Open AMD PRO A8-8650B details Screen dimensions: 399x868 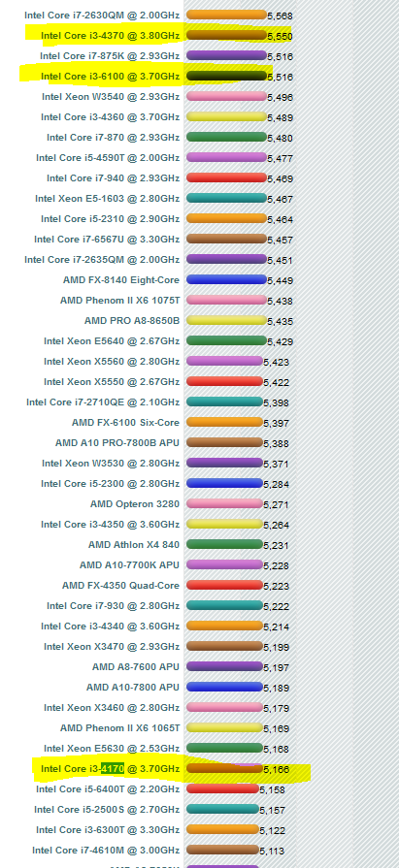pos(132,320)
